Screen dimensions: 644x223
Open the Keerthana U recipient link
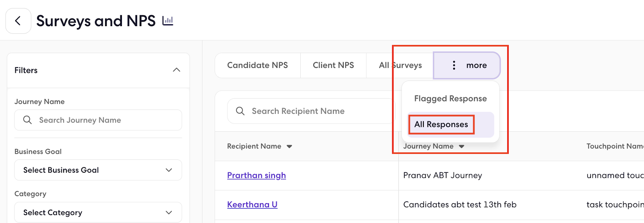coord(252,204)
